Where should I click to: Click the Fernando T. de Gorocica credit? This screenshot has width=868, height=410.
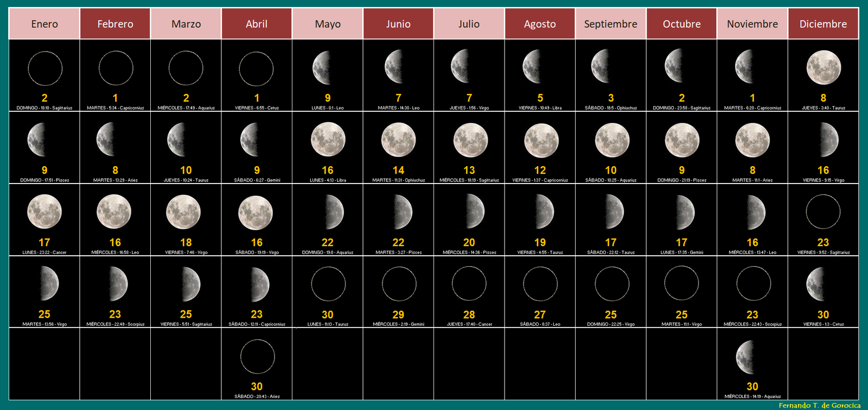(819, 405)
